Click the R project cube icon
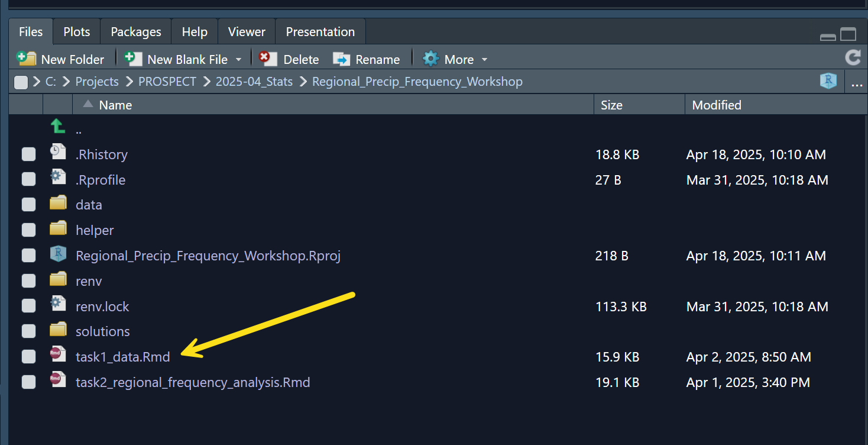This screenshot has width=868, height=445. click(x=828, y=82)
